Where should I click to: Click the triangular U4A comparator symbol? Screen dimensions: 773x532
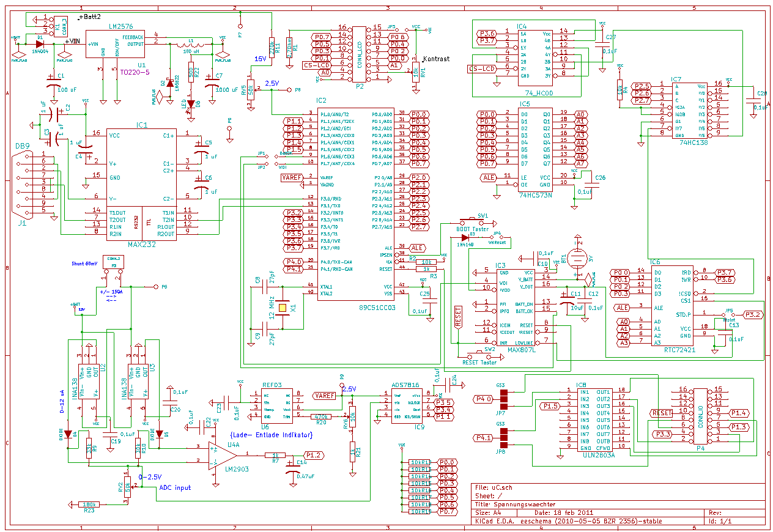point(221,454)
